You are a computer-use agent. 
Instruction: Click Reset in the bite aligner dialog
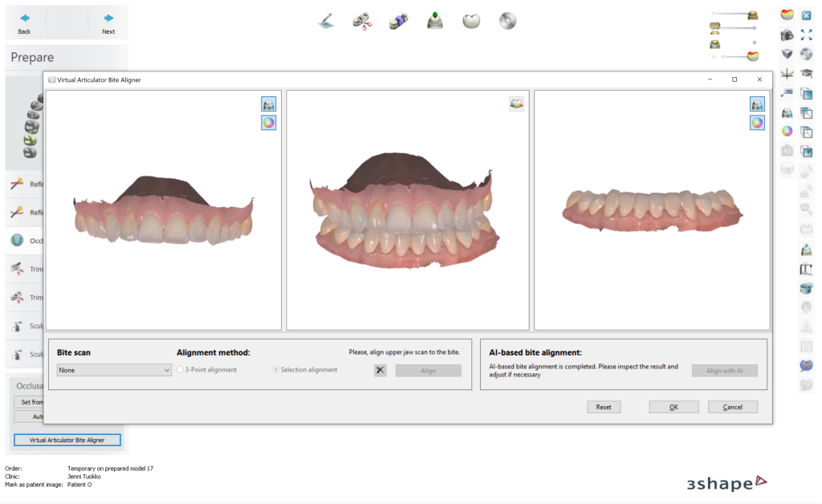(x=603, y=407)
